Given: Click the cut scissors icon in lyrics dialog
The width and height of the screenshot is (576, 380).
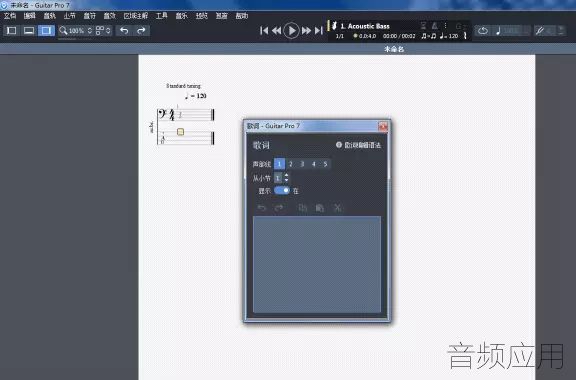Looking at the screenshot, I should tap(337, 208).
